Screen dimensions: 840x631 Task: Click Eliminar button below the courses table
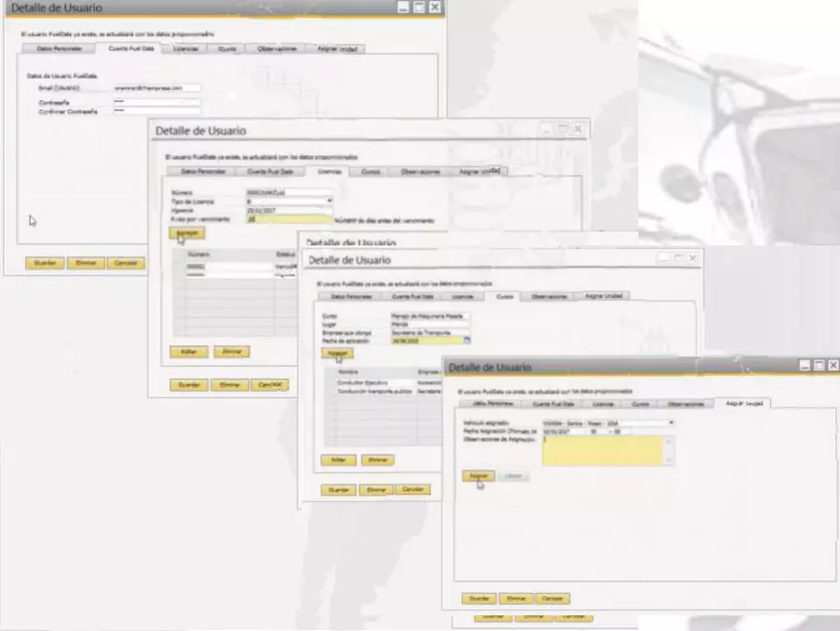click(376, 460)
